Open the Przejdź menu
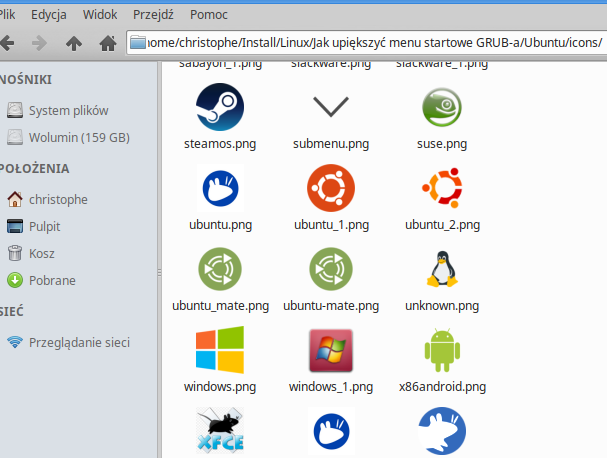Viewport: 607px width, 458px height. coord(153,15)
